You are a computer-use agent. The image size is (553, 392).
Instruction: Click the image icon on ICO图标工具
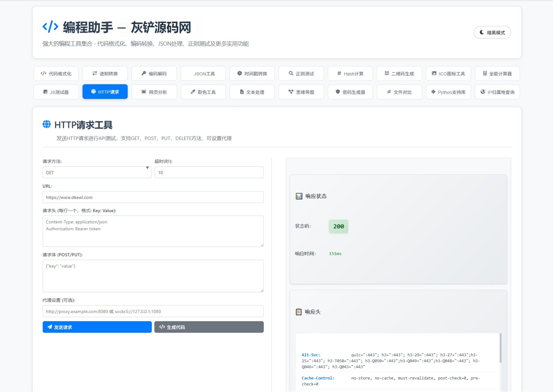point(434,73)
